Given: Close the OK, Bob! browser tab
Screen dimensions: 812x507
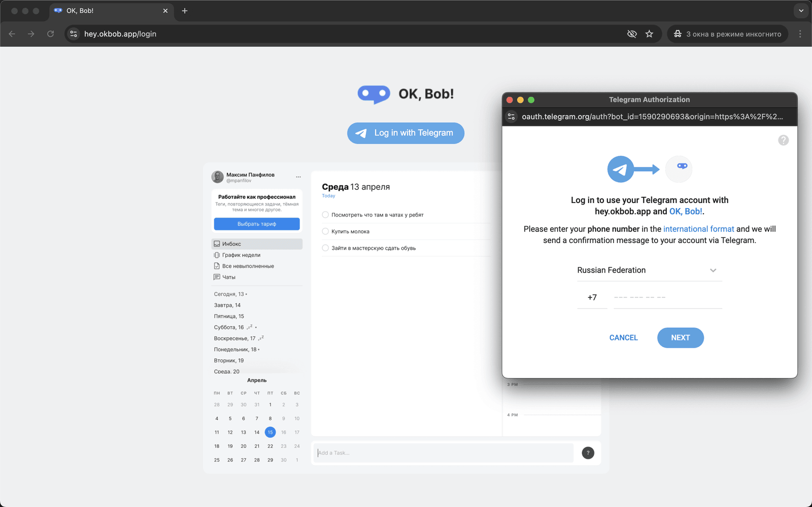Looking at the screenshot, I should click(165, 11).
